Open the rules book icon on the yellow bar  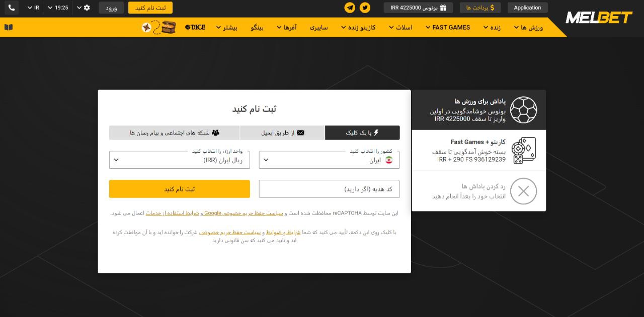click(x=8, y=27)
